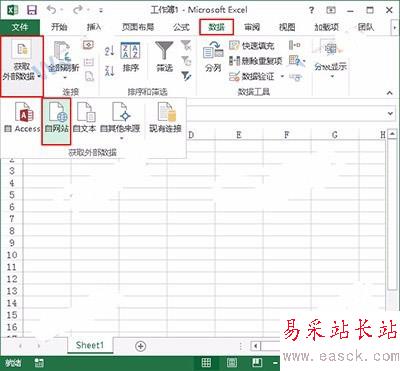Image resolution: width=400 pixels, height=371 pixels.
Task: Click 数据验证 (Data Validation) button
Action: [252, 77]
